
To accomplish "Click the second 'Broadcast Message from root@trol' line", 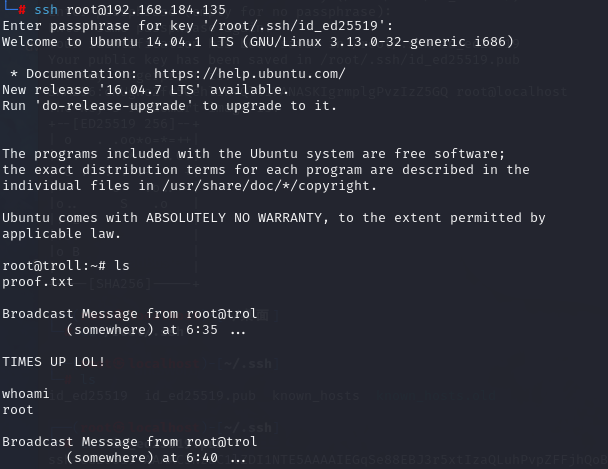I will click(130, 442).
